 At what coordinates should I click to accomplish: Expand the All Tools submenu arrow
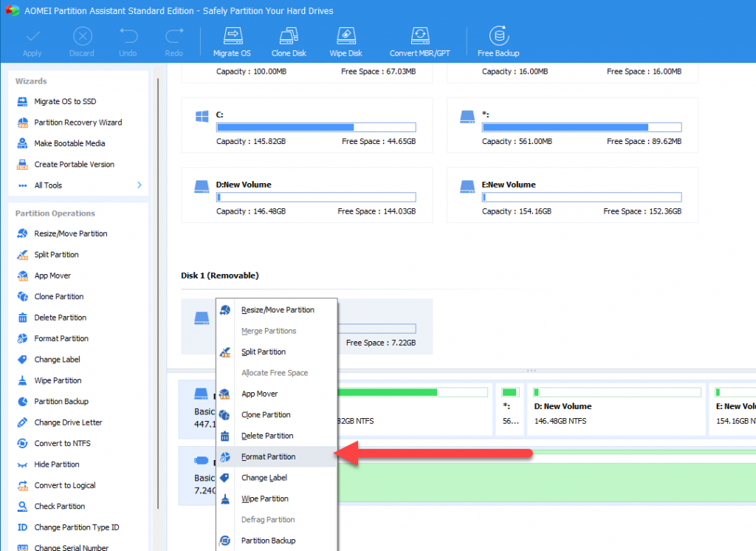(x=139, y=185)
